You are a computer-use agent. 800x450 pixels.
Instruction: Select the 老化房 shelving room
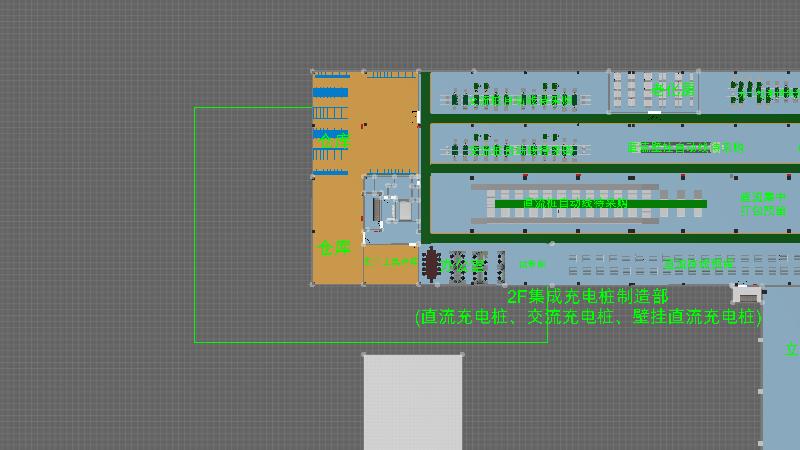coord(655,91)
